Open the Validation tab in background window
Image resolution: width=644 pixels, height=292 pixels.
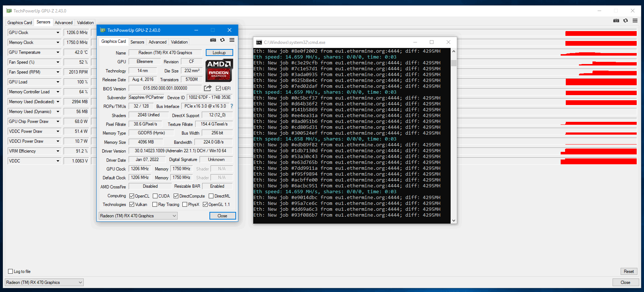(x=85, y=23)
